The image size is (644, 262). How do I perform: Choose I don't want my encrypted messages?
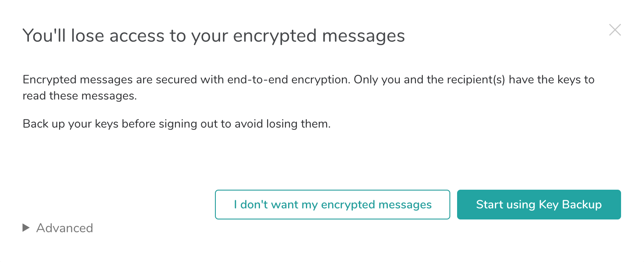[333, 205]
